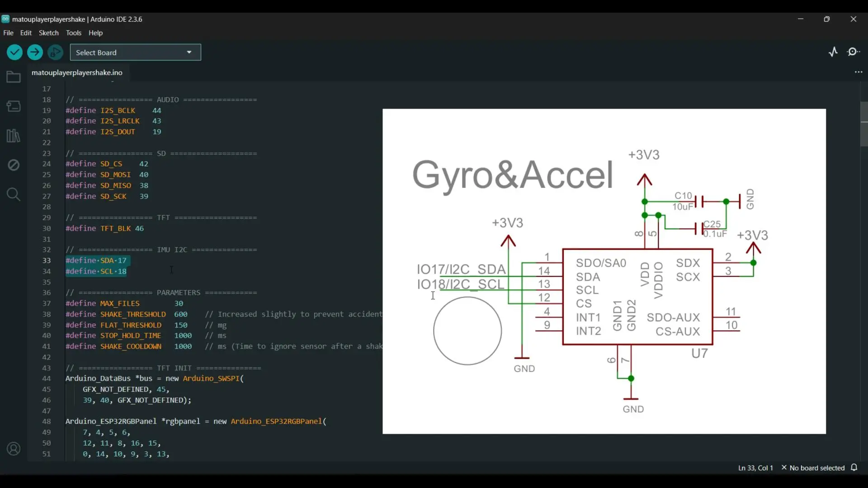
Task: Click the Gyro&Accel schematic title
Action: point(513,175)
